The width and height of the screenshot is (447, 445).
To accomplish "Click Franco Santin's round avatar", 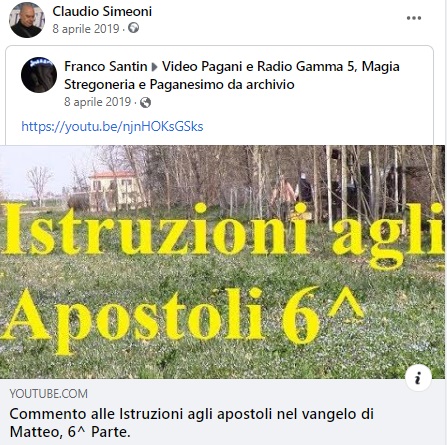I will (x=39, y=75).
